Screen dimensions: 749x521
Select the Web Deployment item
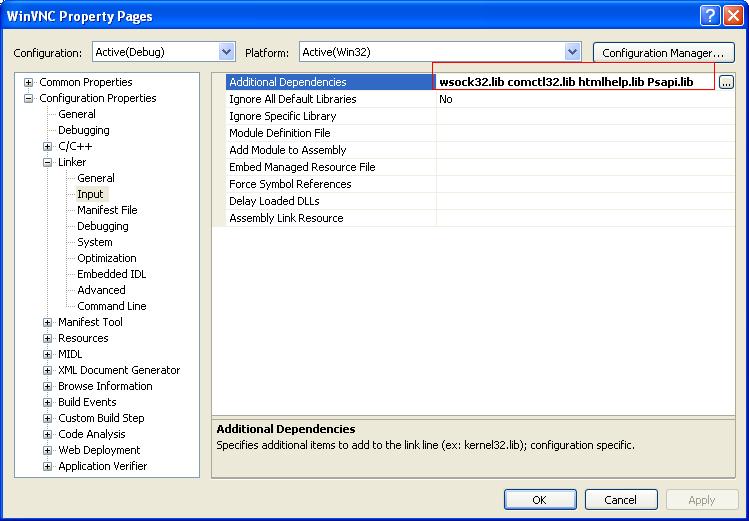click(99, 450)
